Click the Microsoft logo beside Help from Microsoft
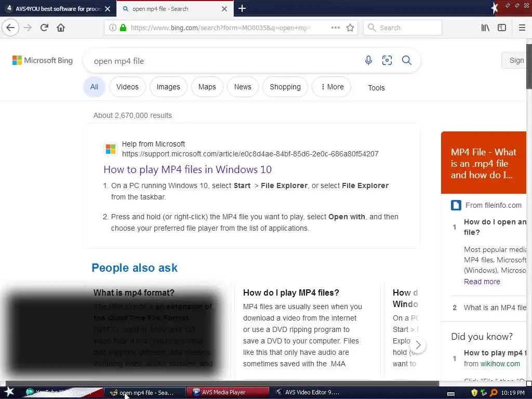Image resolution: width=532 pixels, height=399 pixels. [x=110, y=149]
